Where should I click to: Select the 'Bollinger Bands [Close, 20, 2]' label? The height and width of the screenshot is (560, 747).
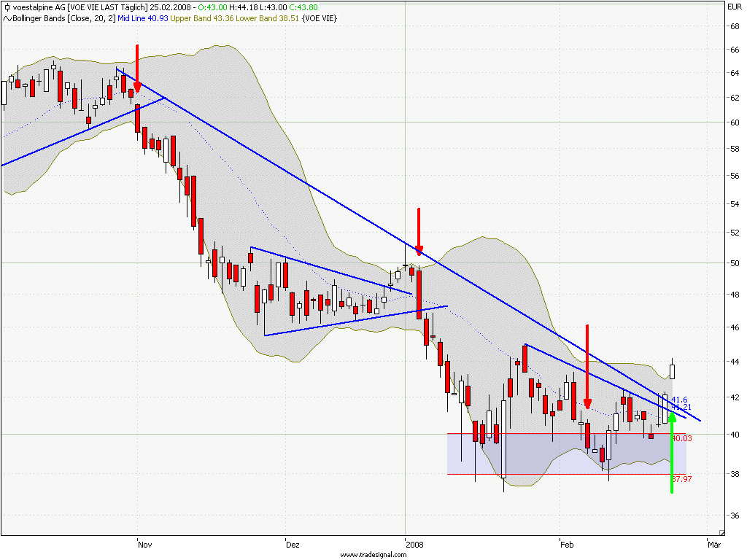click(64, 18)
